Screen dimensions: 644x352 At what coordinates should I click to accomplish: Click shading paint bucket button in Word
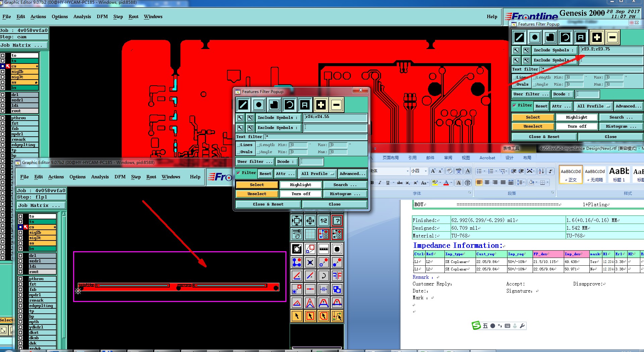tap(531, 182)
